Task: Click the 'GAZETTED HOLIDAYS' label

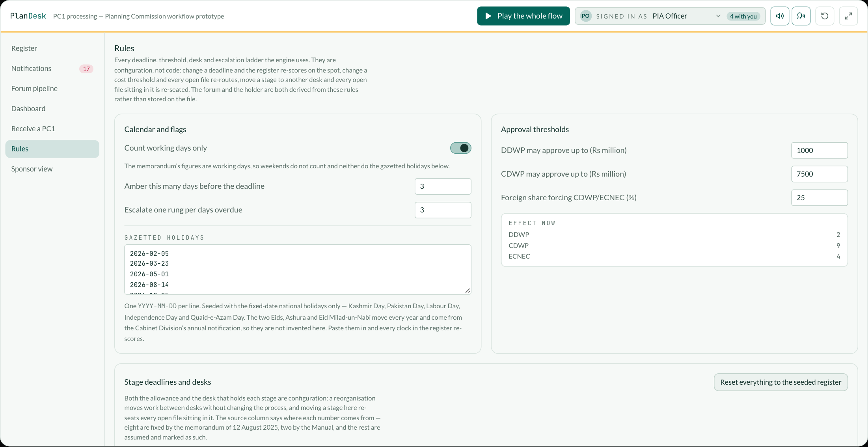Action: (x=164, y=238)
